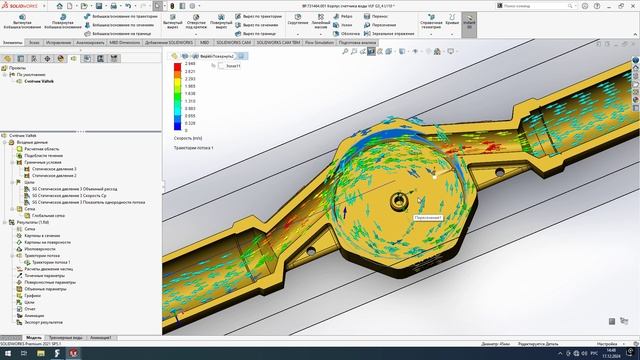This screenshot has width=640, height=360.
Task: Open File Explorer from the taskbar
Action: (x=41, y=353)
